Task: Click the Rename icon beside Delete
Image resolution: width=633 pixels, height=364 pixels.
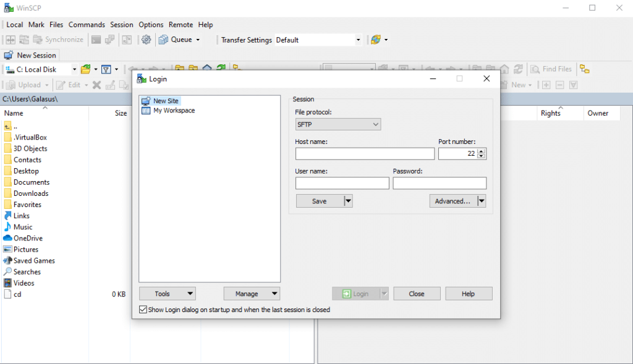Action: click(x=110, y=85)
